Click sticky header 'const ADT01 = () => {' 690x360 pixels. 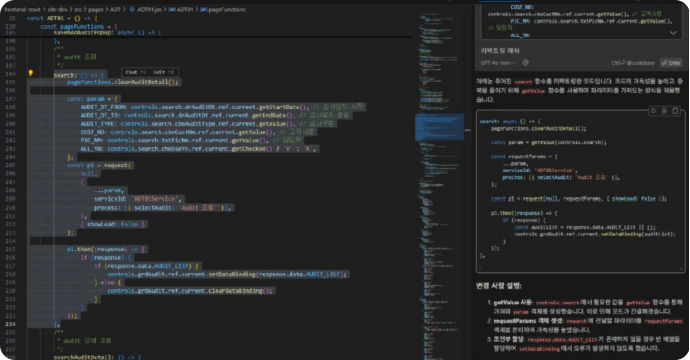62,18
